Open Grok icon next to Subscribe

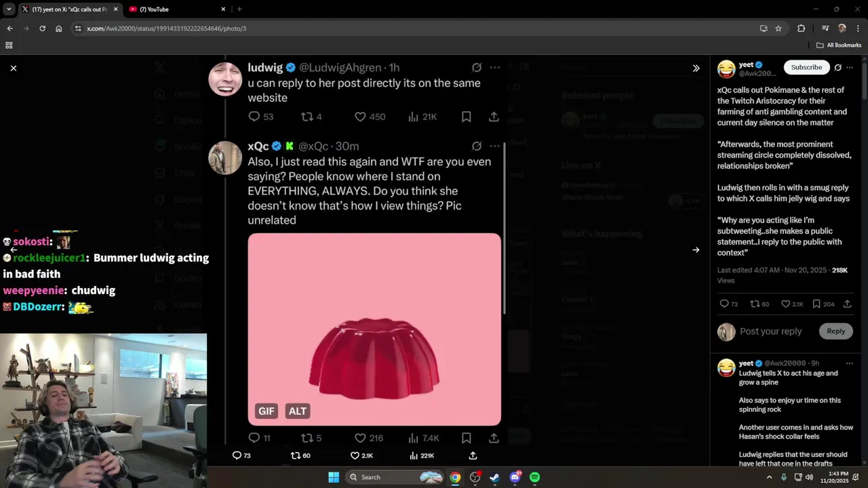click(x=838, y=67)
